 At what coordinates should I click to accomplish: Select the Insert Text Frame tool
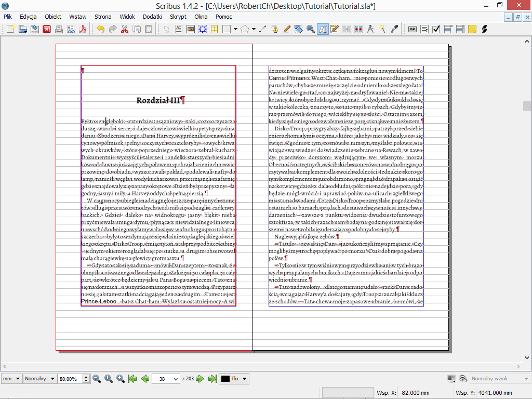pyautogui.click(x=178, y=29)
